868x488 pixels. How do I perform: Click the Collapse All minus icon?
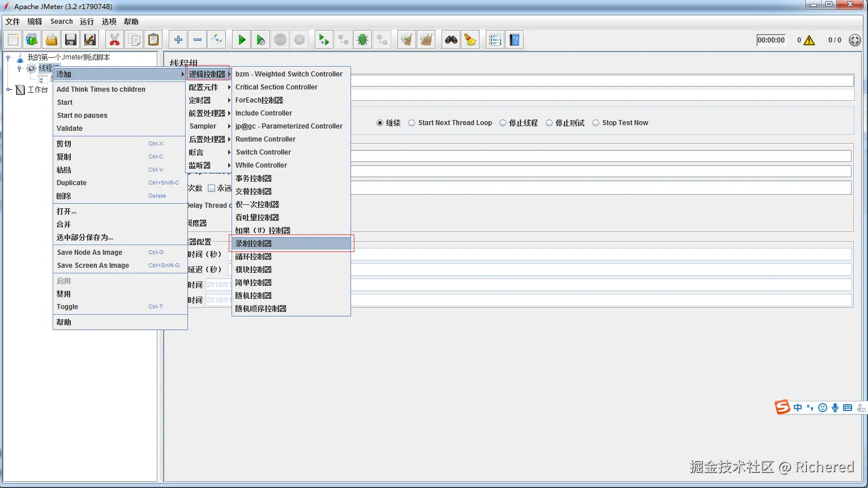click(x=198, y=40)
